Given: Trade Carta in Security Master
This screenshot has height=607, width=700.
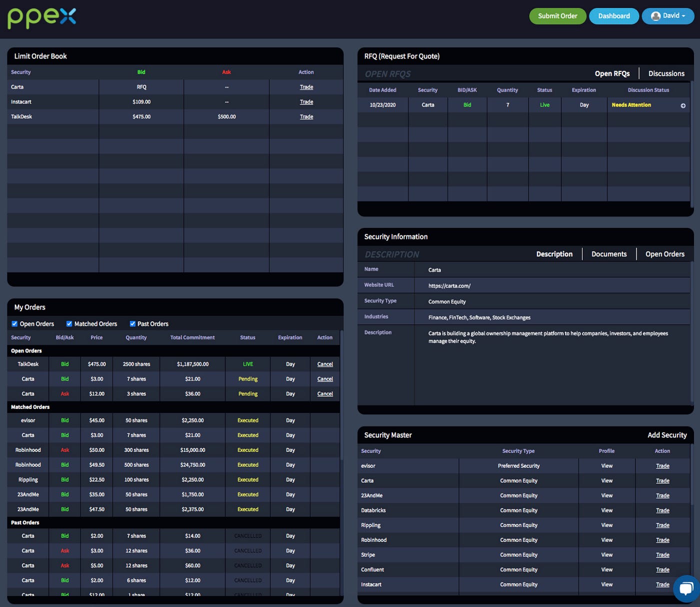Looking at the screenshot, I should 662,480.
